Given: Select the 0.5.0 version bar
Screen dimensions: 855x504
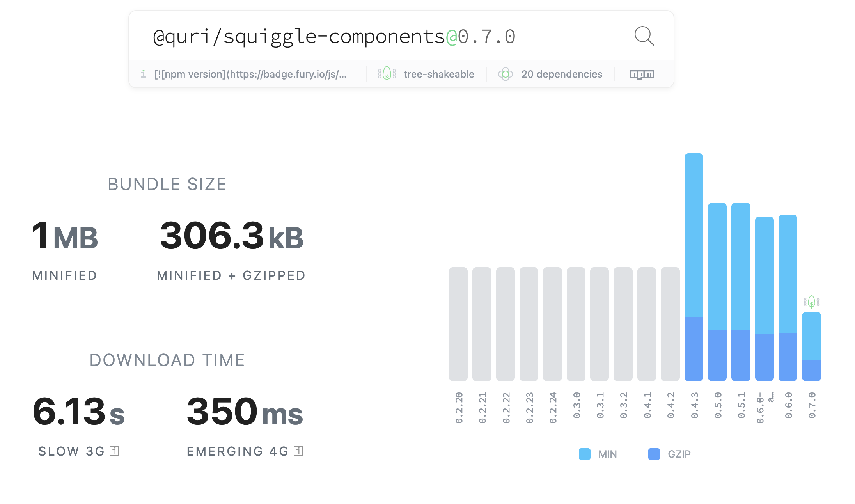Looking at the screenshot, I should tap(717, 291).
